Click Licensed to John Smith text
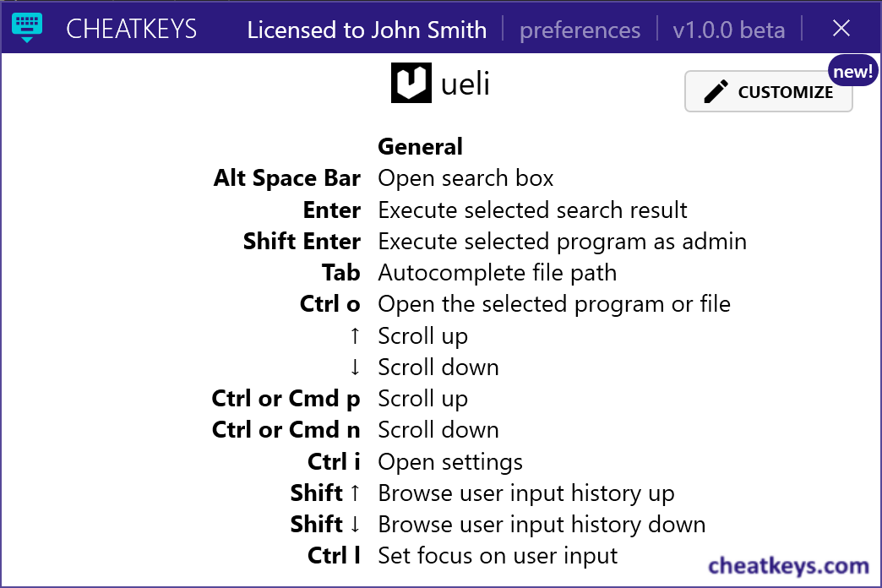Image resolution: width=882 pixels, height=588 pixels. 367,30
